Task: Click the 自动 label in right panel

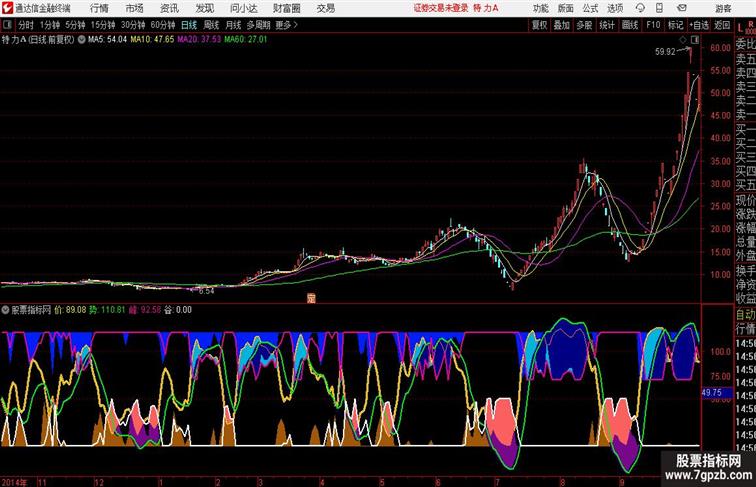Action: 745,314
